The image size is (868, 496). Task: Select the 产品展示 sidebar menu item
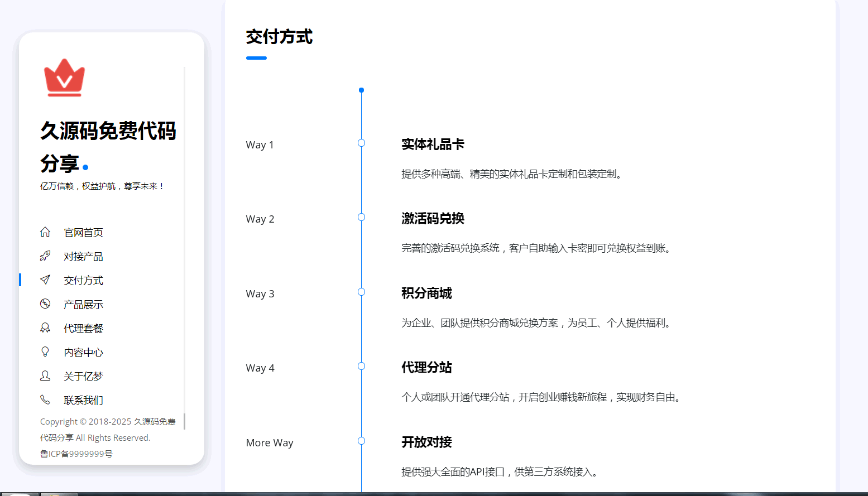tap(83, 305)
